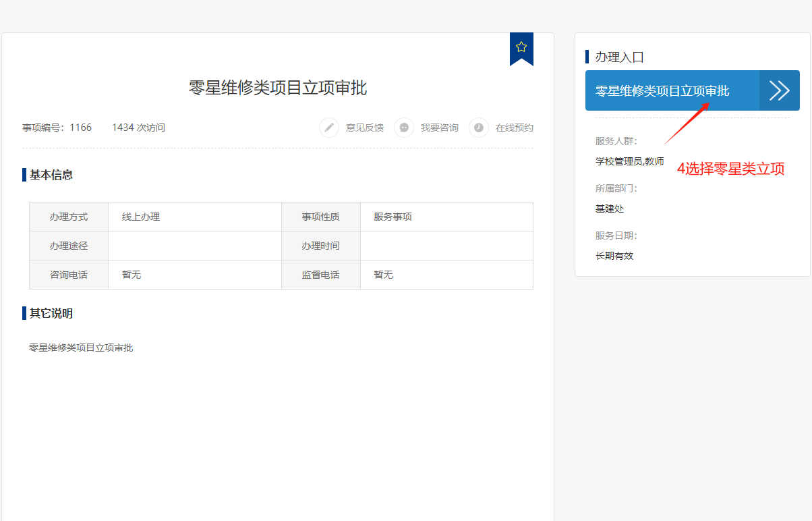This screenshot has height=521, width=812.
Task: Select the 服务事项 table cell value
Action: pos(393,217)
